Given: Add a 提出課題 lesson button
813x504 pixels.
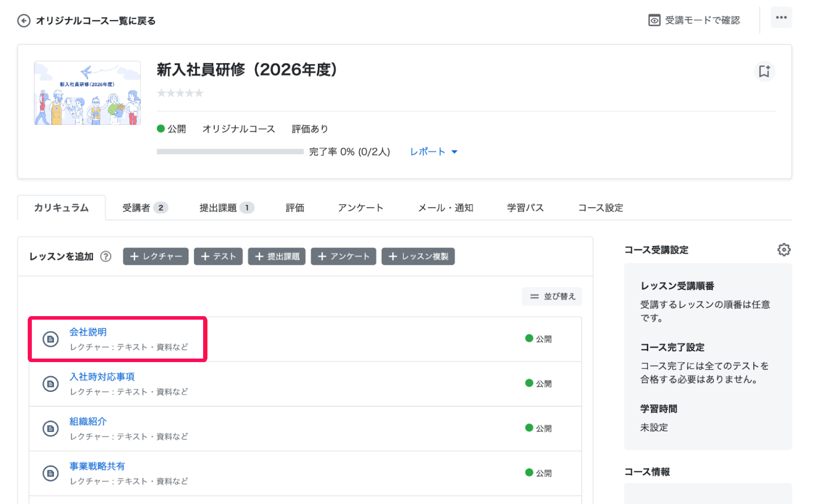Looking at the screenshot, I should [277, 257].
